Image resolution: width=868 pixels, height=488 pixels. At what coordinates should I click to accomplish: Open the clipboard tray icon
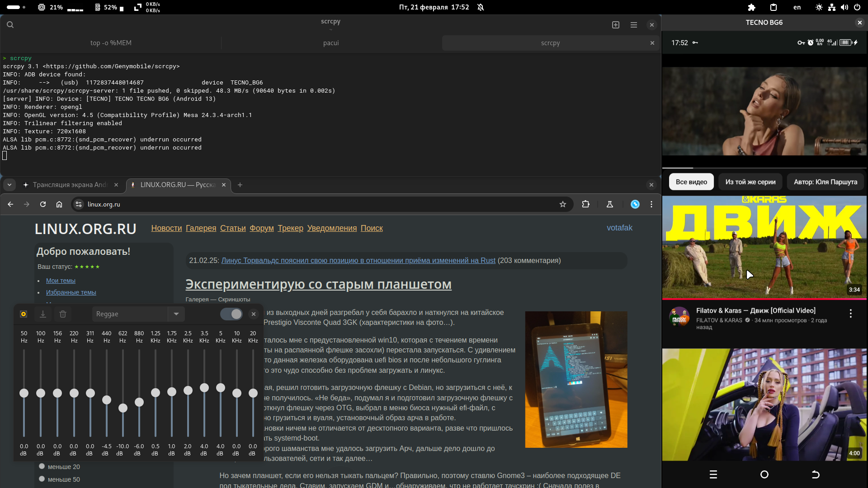(x=774, y=7)
